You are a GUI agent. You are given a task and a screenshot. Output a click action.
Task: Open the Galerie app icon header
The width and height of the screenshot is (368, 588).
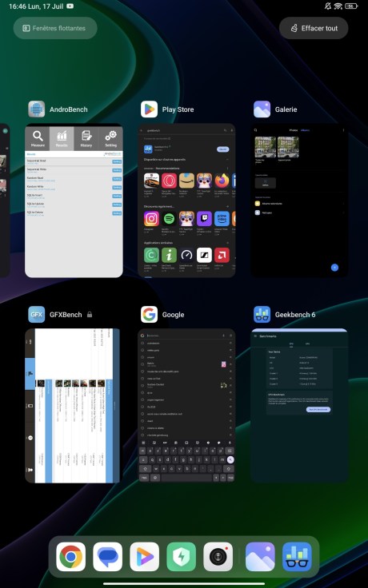(262, 109)
